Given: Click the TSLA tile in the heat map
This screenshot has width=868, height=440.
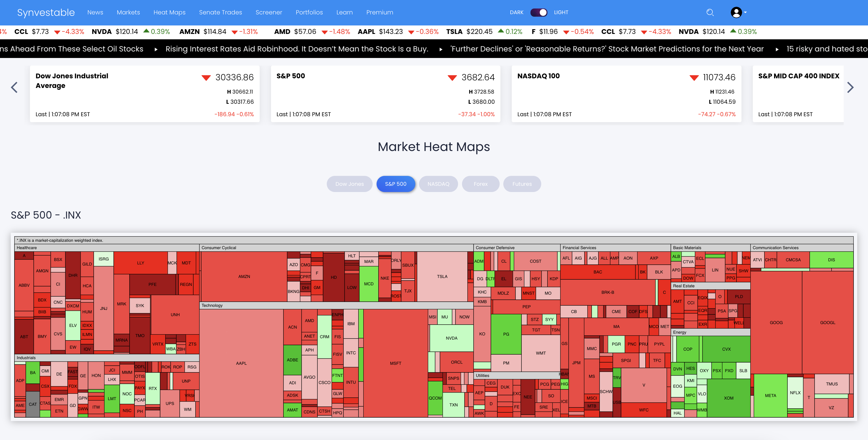Looking at the screenshot, I should pyautogui.click(x=442, y=276).
